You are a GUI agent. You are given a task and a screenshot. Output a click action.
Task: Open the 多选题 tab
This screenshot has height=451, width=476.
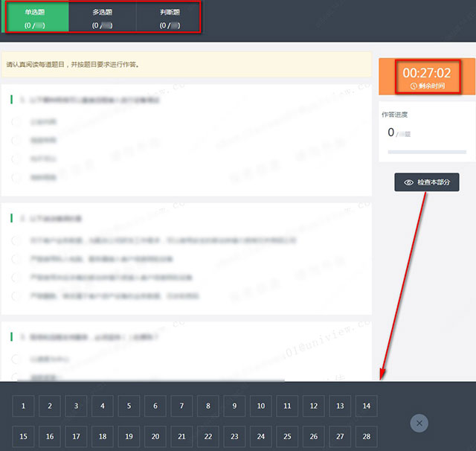coord(102,18)
